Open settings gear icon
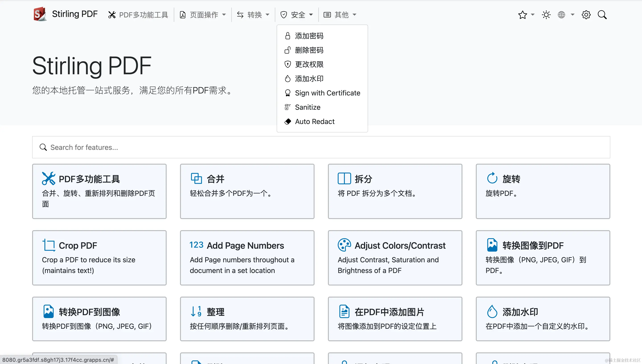 pyautogui.click(x=586, y=15)
